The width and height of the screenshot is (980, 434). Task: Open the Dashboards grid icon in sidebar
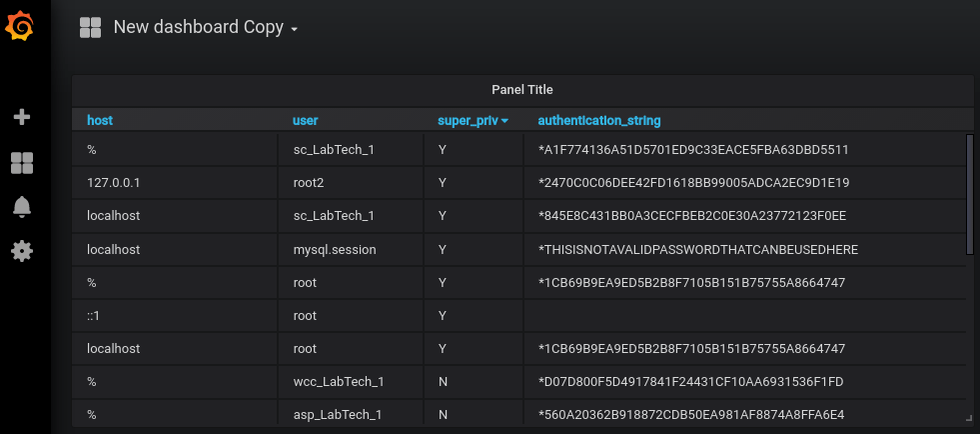tap(21, 162)
